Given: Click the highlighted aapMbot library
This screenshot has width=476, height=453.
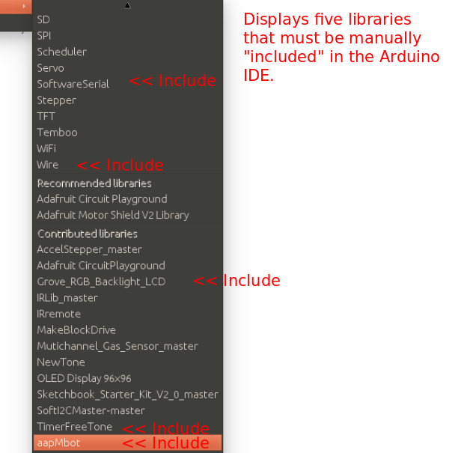Looking at the screenshot, I should pyautogui.click(x=58, y=443).
